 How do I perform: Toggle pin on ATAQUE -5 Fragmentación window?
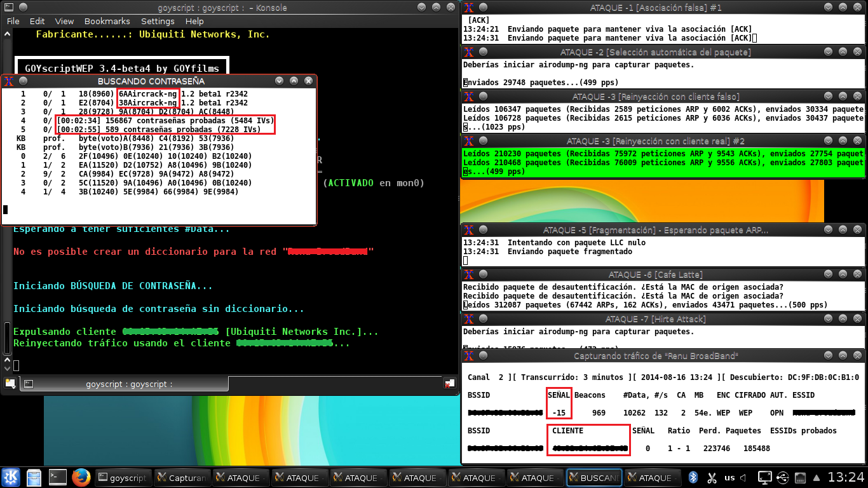[483, 230]
